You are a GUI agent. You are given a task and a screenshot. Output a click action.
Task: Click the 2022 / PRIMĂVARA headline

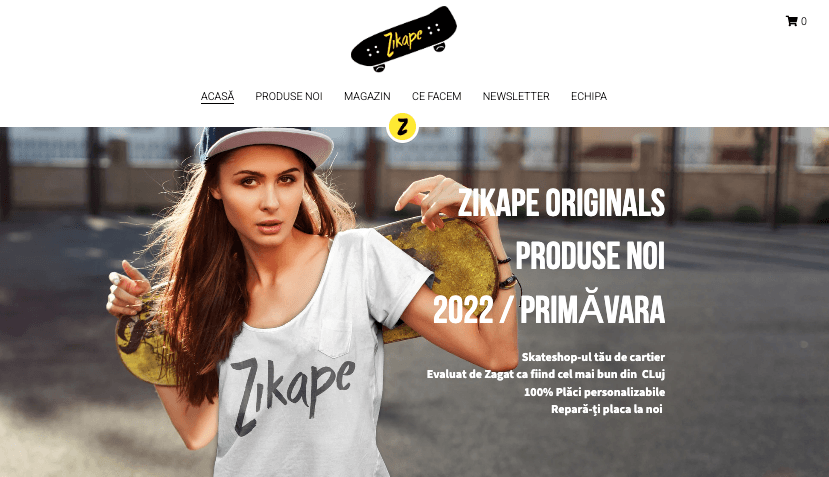(549, 308)
